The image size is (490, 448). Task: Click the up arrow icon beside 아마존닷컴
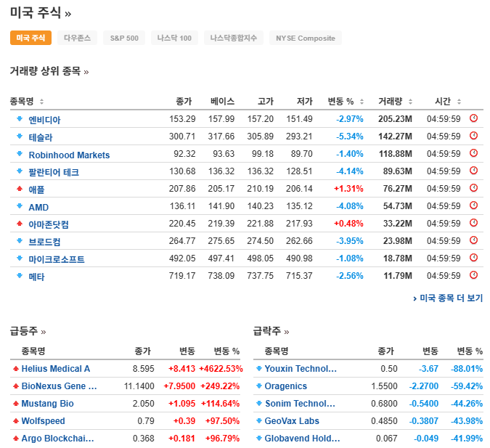point(20,223)
